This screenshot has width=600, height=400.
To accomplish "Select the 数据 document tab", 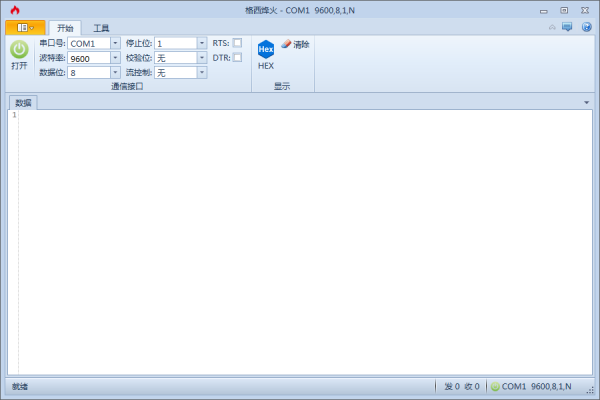I will click(x=23, y=102).
